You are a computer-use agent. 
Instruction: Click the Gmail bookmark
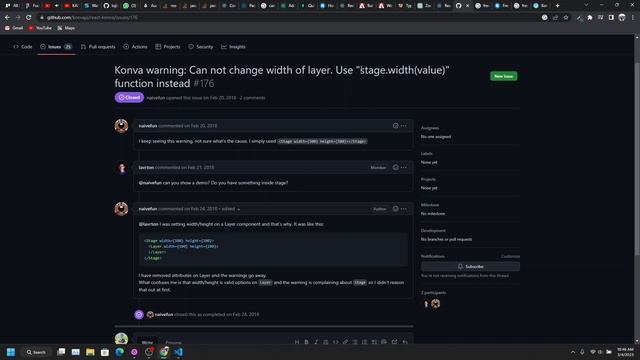tap(14, 28)
